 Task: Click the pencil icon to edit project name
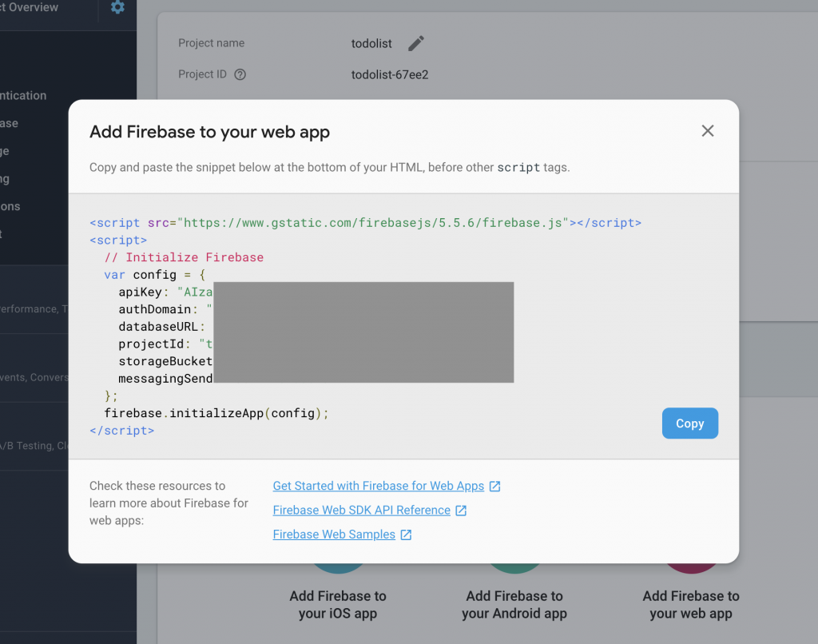[x=416, y=43]
